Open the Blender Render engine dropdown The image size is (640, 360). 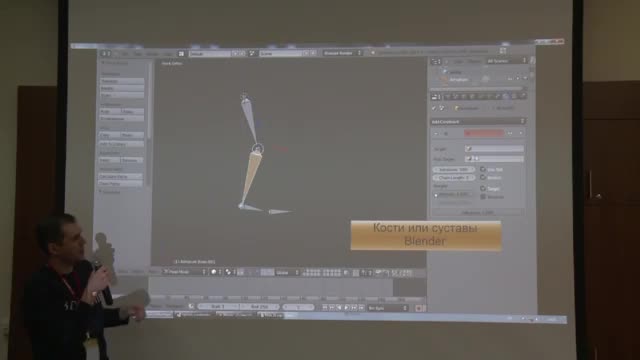[342, 53]
